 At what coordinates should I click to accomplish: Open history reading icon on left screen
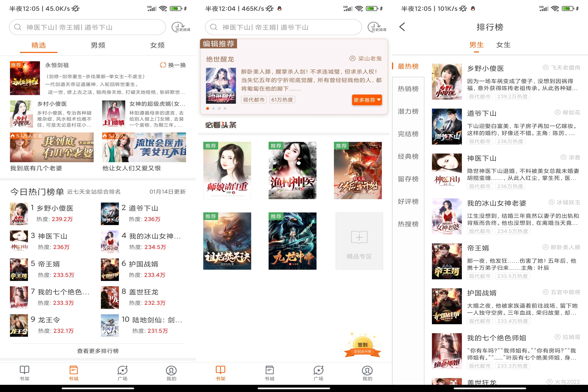tap(180, 27)
